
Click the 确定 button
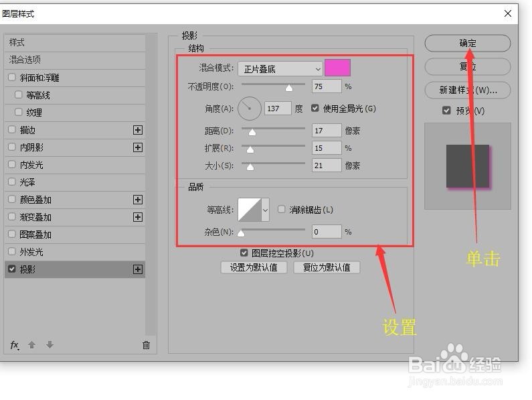pos(468,43)
